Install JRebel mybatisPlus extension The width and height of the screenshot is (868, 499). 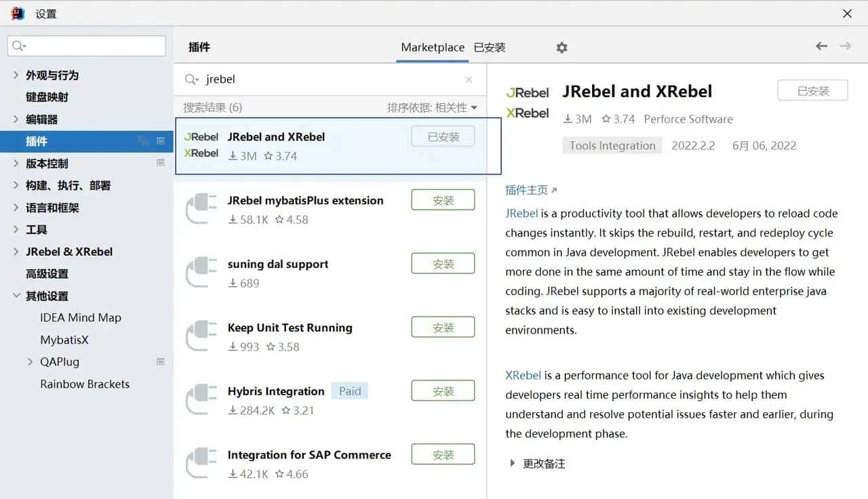(x=443, y=200)
